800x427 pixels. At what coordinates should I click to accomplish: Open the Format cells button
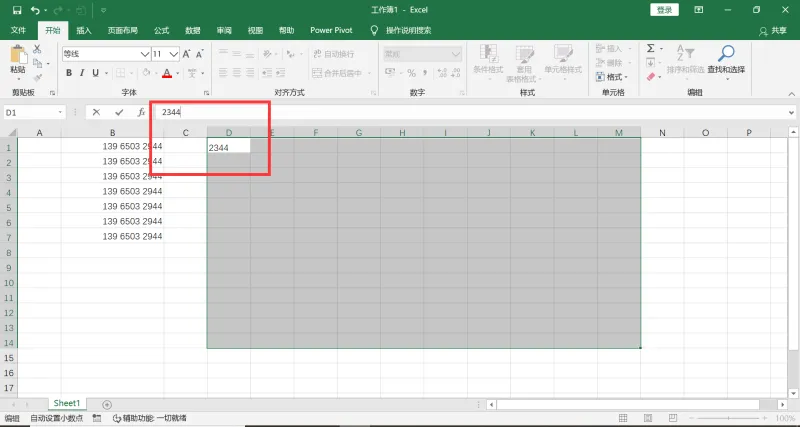tap(612, 77)
